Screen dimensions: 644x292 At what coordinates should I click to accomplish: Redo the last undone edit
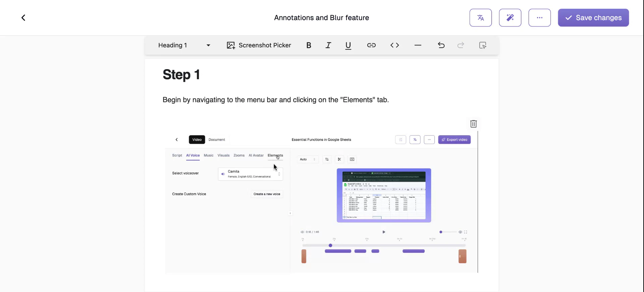[461, 45]
